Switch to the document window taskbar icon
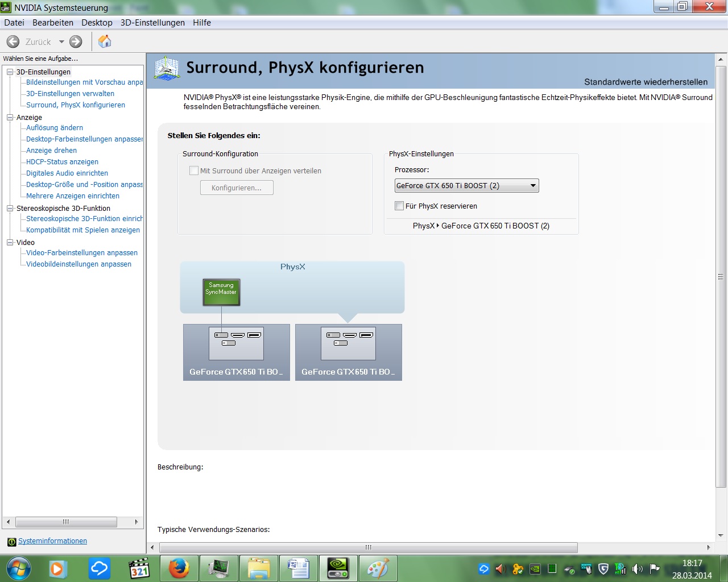Image resolution: width=728 pixels, height=582 pixels. pyautogui.click(x=298, y=568)
